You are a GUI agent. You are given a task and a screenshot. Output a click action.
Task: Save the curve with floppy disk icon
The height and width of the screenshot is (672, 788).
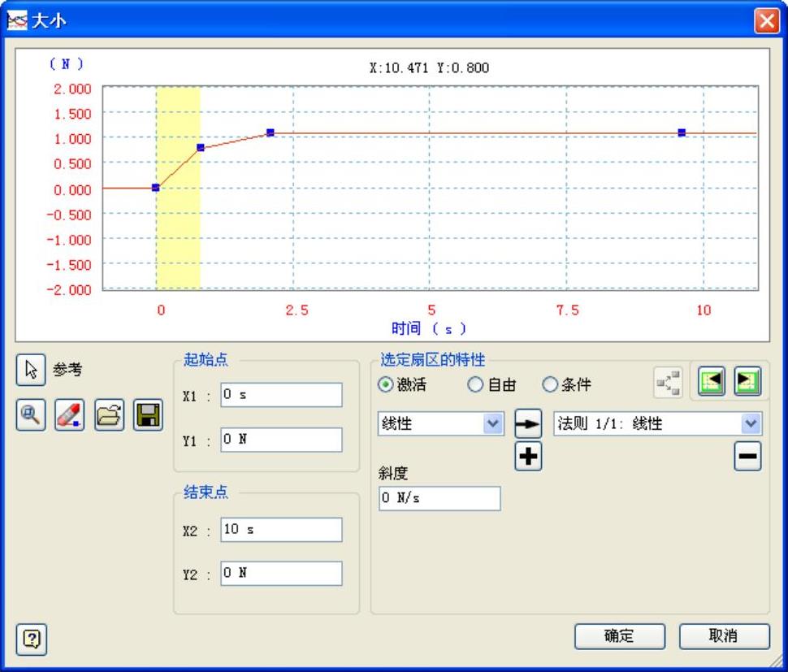tap(148, 415)
